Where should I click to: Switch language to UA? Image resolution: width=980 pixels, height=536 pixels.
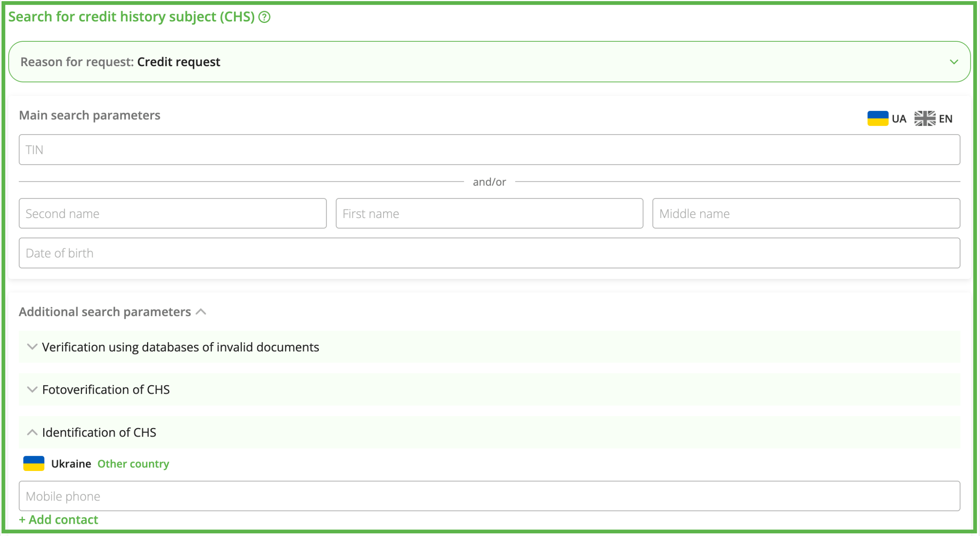click(898, 119)
